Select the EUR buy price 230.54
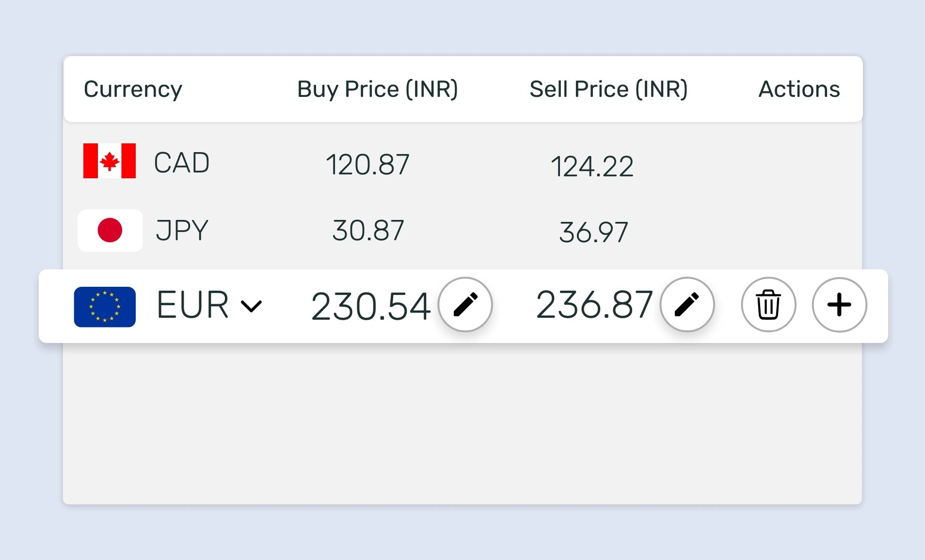This screenshot has width=925, height=560. pos(370,305)
